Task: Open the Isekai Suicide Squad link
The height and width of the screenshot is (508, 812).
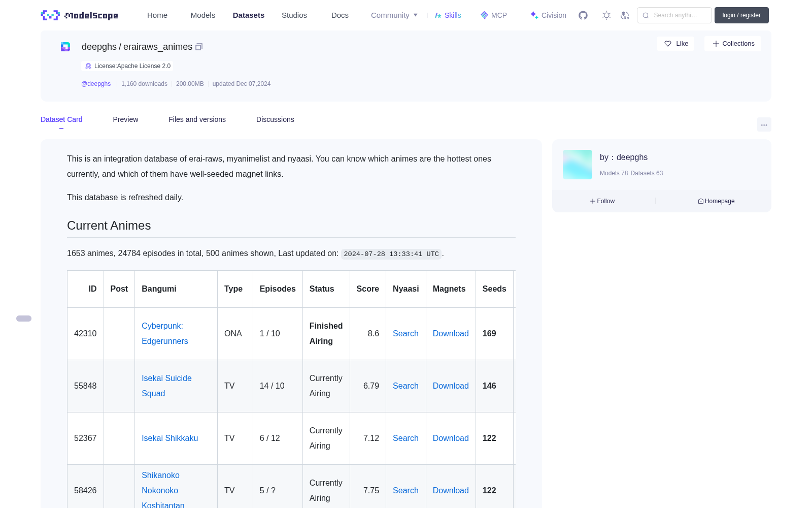Action: 166,386
